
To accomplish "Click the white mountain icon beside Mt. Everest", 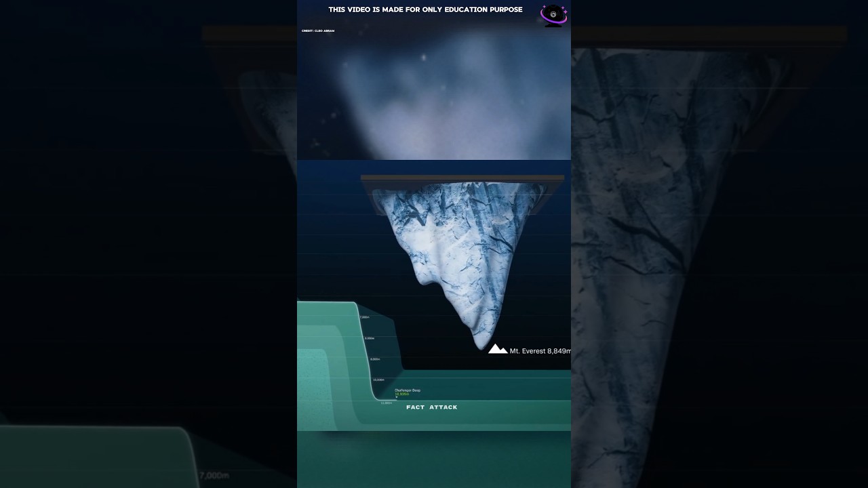I will 498,349.
